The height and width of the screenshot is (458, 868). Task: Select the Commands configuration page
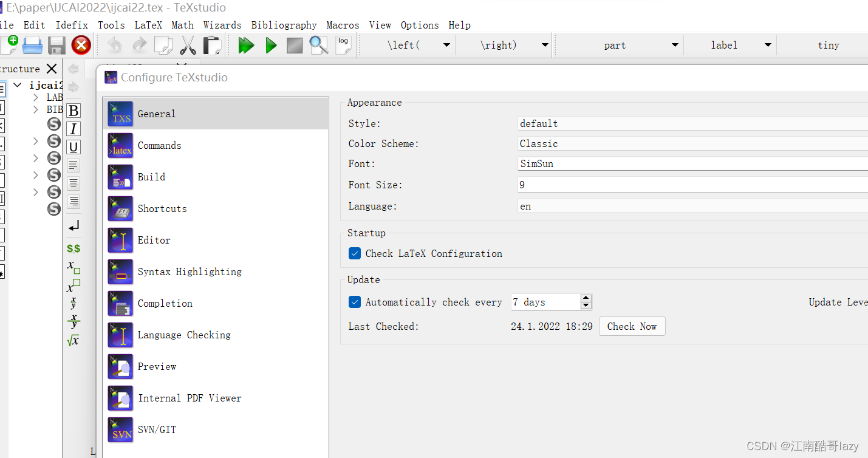216,145
